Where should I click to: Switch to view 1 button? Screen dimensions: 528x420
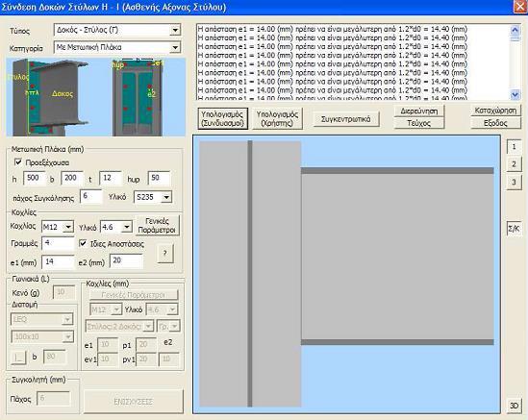tap(514, 147)
